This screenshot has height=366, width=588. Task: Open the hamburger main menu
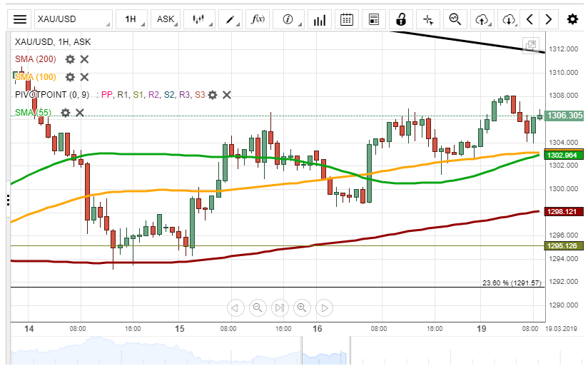point(20,19)
